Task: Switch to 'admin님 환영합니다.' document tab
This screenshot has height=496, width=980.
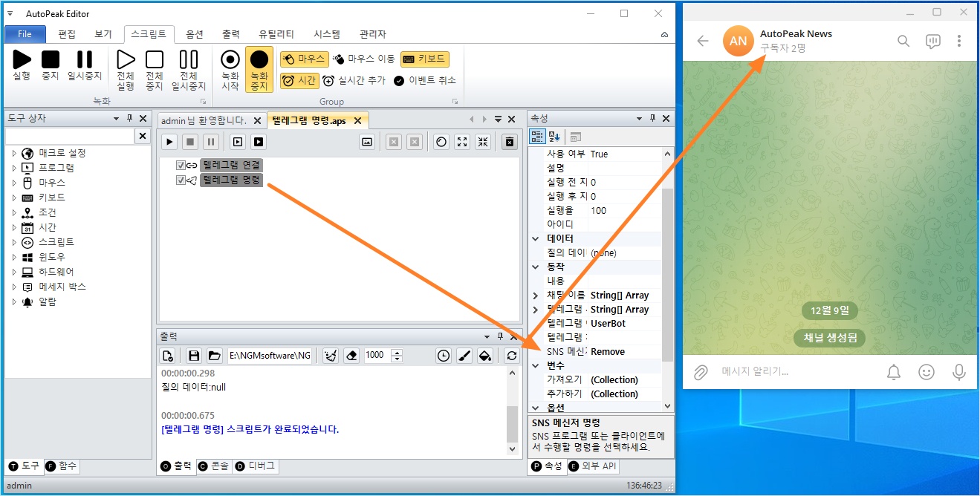Action: 205,120
